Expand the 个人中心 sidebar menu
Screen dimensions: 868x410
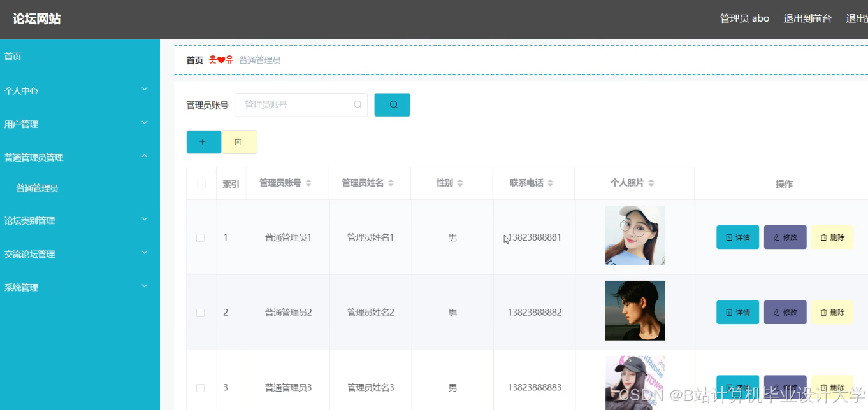pyautogui.click(x=80, y=90)
